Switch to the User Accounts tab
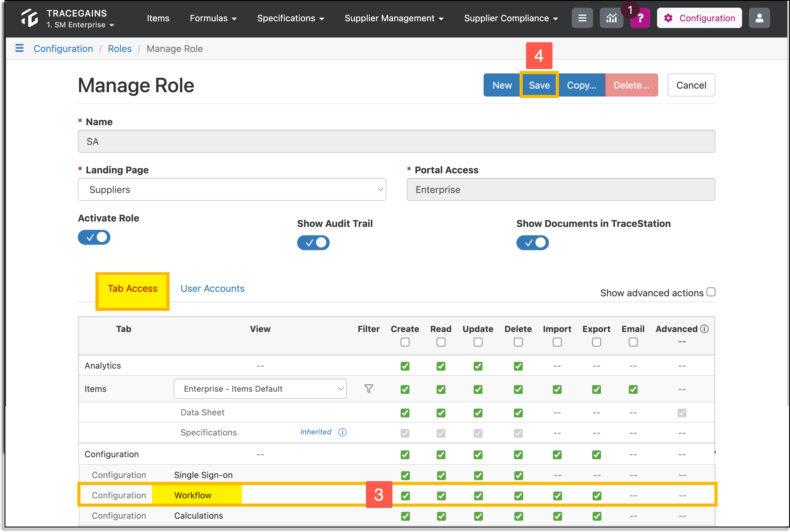Viewport: 790px width, 532px height. click(x=213, y=288)
